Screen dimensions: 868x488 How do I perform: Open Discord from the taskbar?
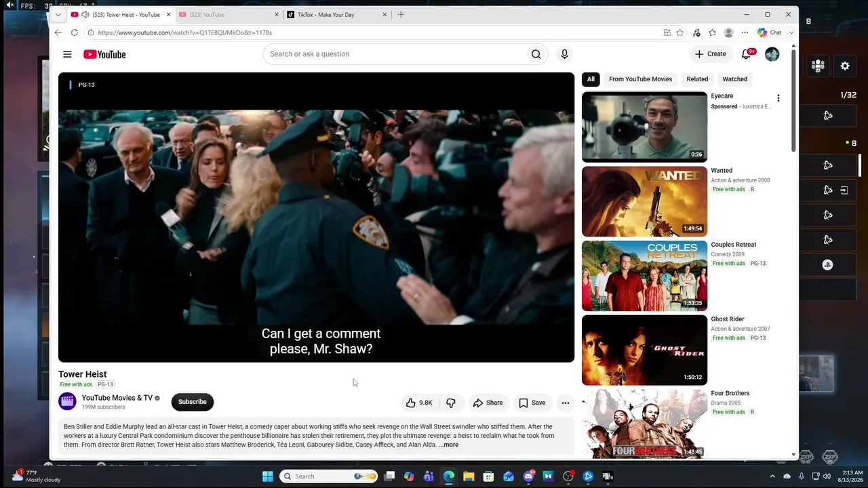point(528,476)
